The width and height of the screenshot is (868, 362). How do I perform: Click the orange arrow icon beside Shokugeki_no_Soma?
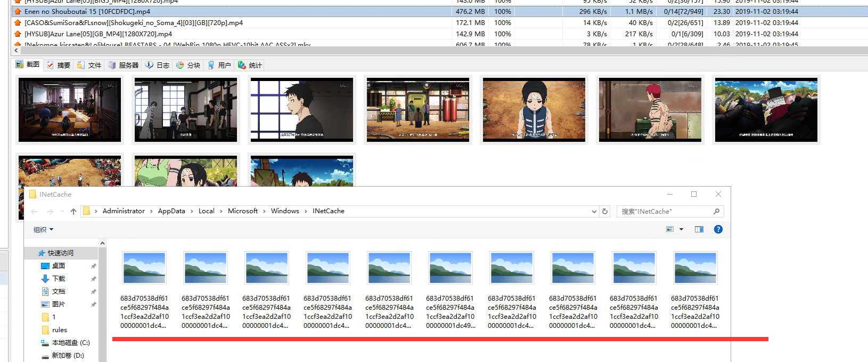[x=18, y=22]
